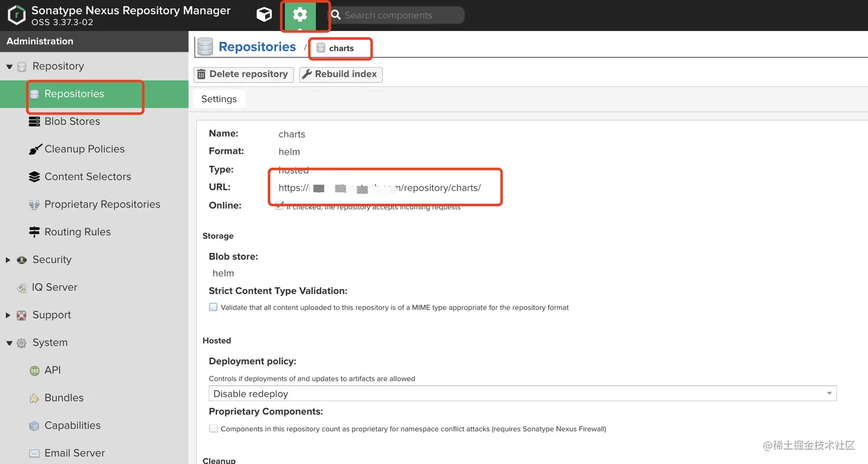Click the large Repositories header icon
This screenshot has height=464, width=868.
coord(205,47)
